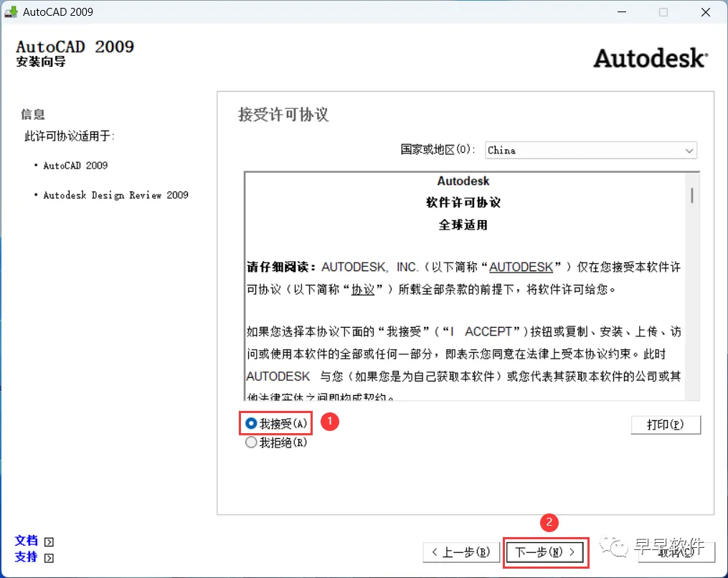Open the 文档 link
Viewport: 728px width, 578px height.
click(27, 541)
